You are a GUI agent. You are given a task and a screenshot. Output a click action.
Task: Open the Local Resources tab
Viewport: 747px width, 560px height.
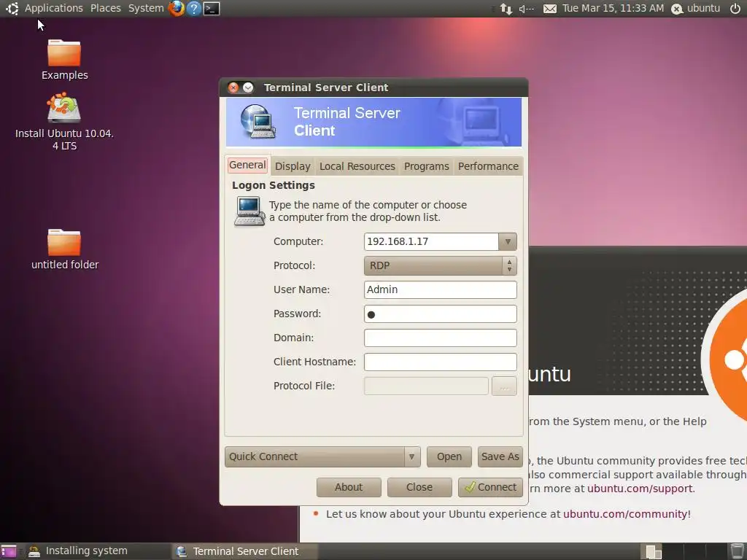[357, 166]
